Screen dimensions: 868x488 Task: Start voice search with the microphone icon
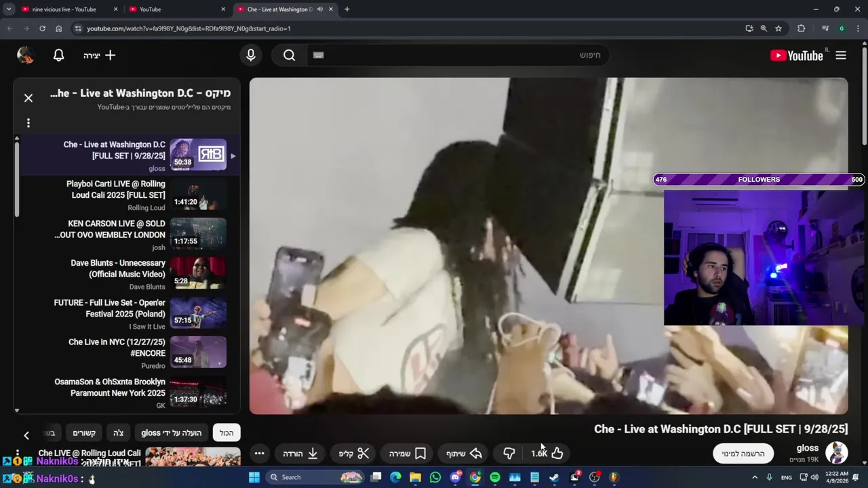pos(251,56)
